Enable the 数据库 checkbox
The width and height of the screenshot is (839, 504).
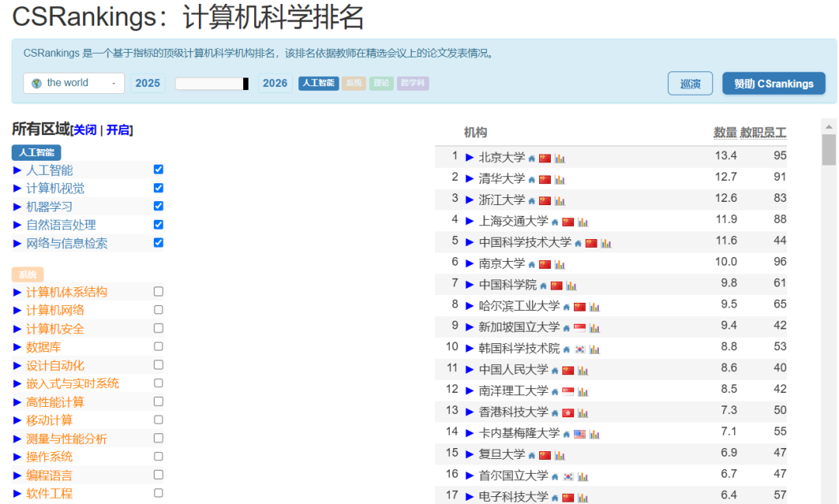click(x=158, y=346)
